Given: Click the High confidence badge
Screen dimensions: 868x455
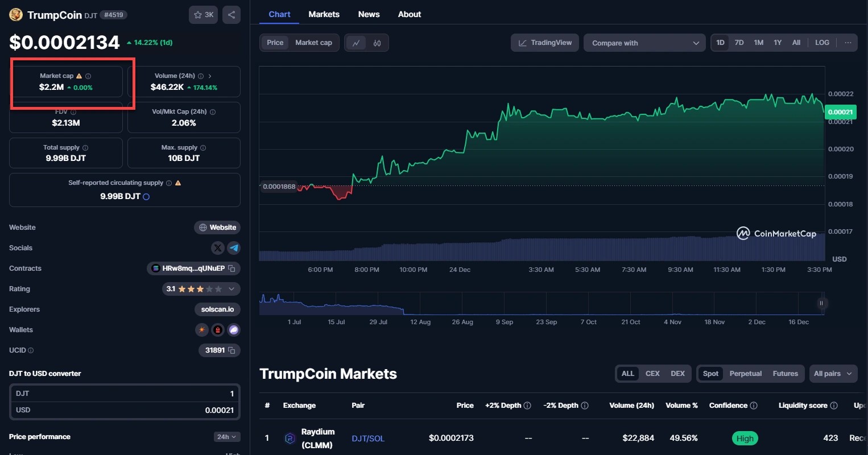Looking at the screenshot, I should coord(745,439).
